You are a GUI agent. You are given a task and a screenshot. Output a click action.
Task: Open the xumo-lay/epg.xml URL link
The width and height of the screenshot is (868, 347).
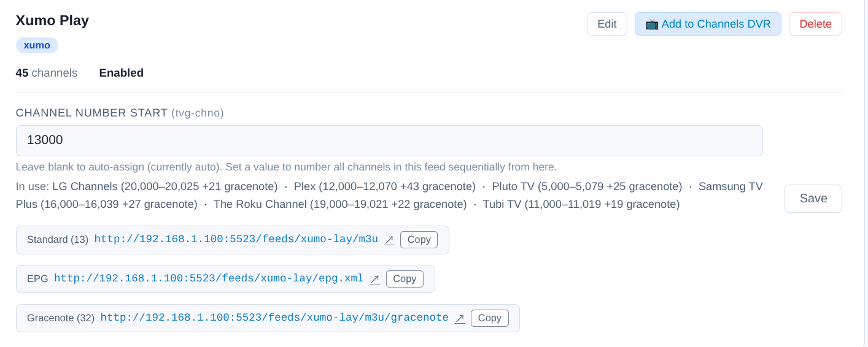tap(209, 279)
